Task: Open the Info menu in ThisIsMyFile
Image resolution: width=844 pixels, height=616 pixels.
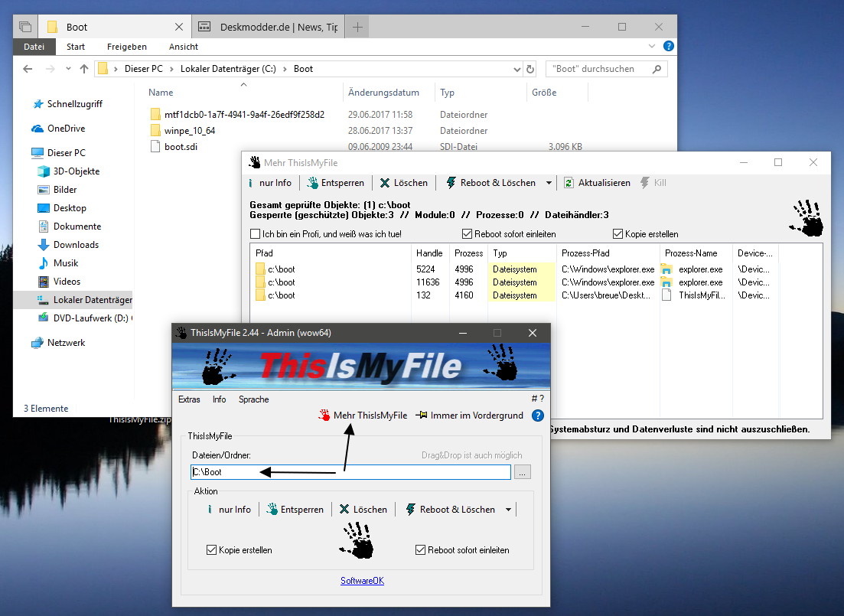Action: tap(219, 399)
